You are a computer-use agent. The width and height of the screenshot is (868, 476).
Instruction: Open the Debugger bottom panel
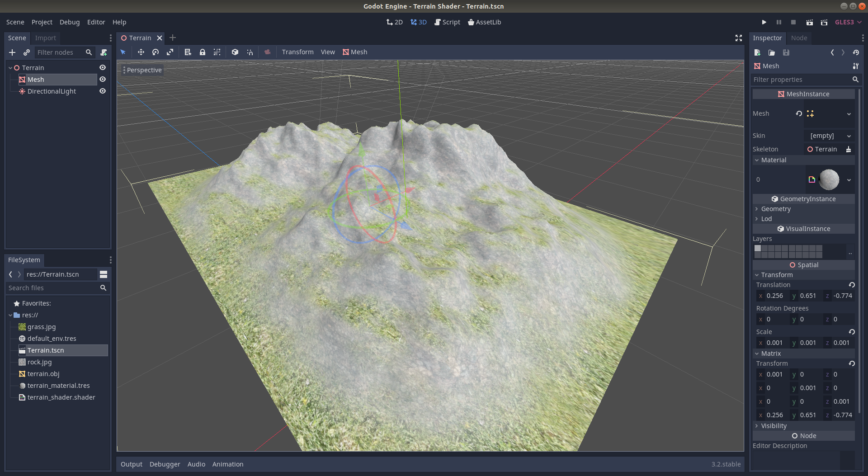[165, 464]
